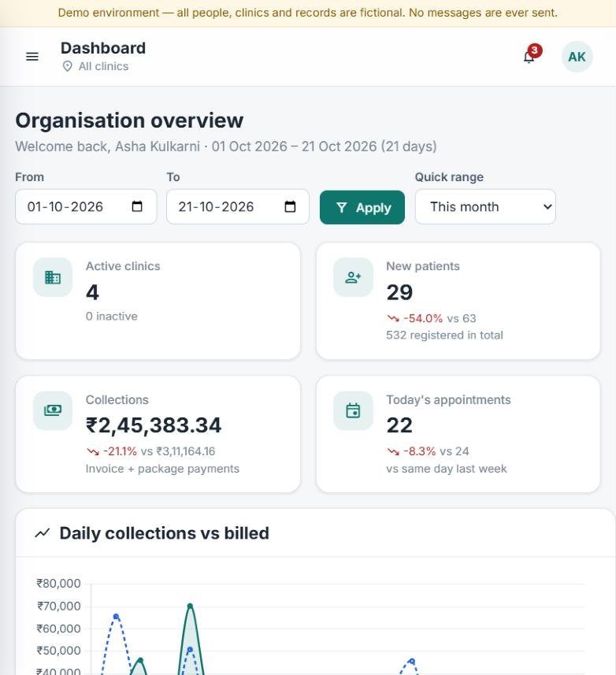Click the -21.1% change value
Image resolution: width=616 pixels, height=675 pixels.
click(x=120, y=451)
